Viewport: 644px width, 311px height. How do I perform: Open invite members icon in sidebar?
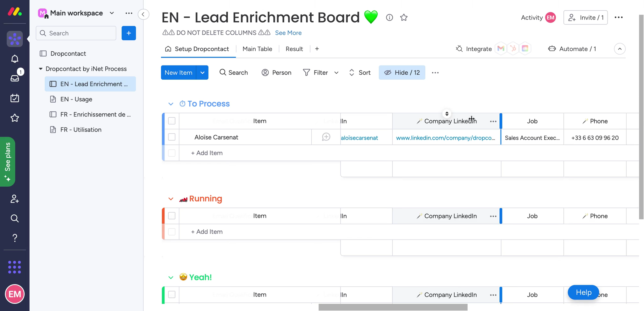(15, 199)
